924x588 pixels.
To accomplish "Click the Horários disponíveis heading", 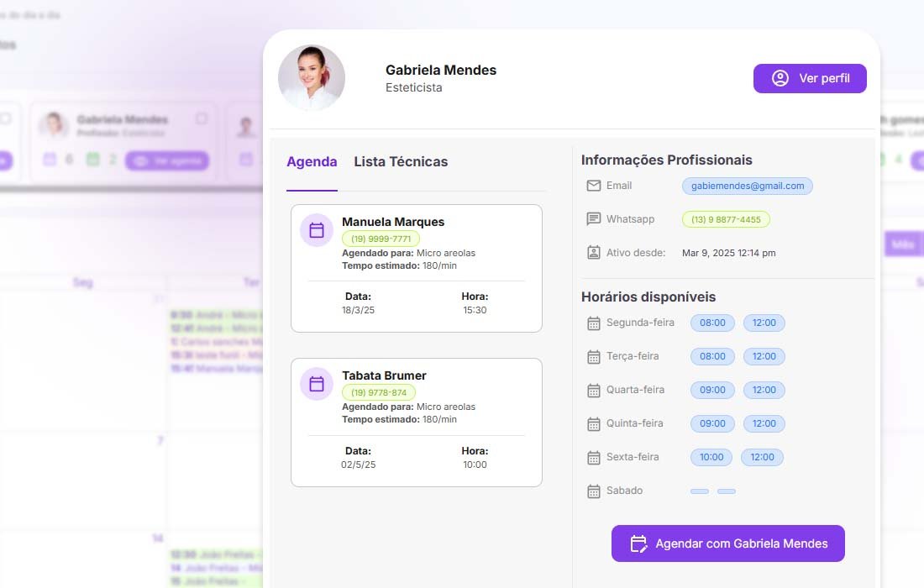I will [x=648, y=297].
